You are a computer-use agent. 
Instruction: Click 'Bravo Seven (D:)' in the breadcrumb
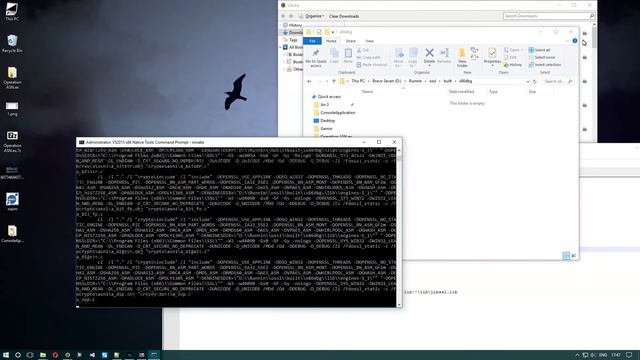pos(387,81)
